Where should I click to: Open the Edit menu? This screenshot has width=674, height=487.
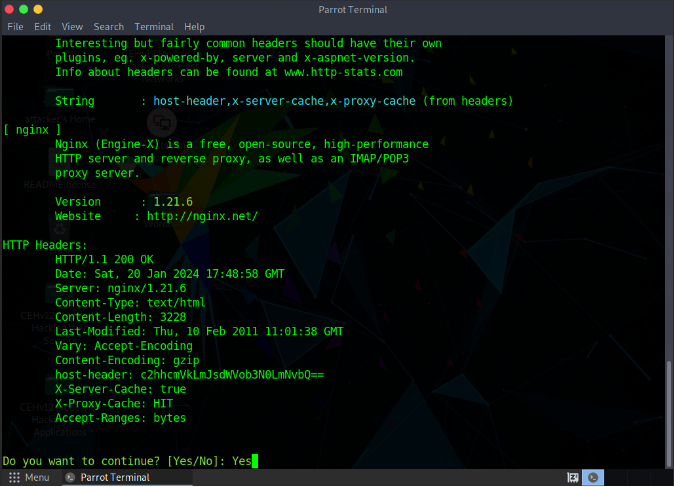tap(43, 26)
